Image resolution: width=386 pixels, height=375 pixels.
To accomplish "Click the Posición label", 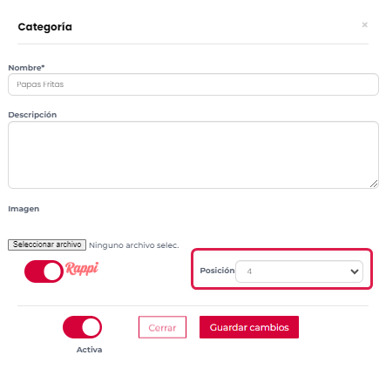I will 217,270.
